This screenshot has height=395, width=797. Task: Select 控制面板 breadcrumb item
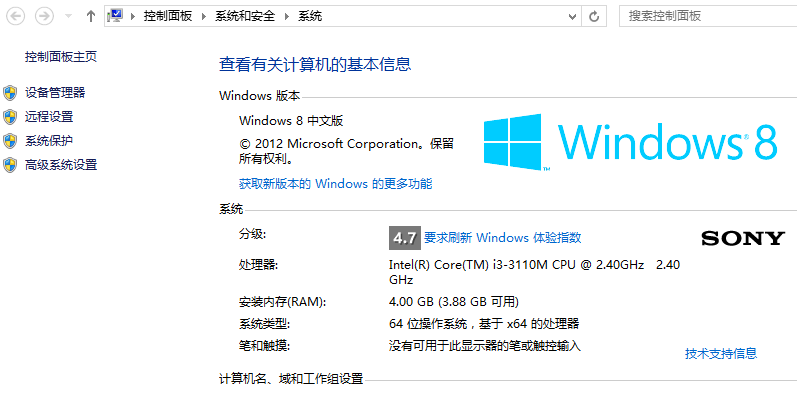point(168,16)
